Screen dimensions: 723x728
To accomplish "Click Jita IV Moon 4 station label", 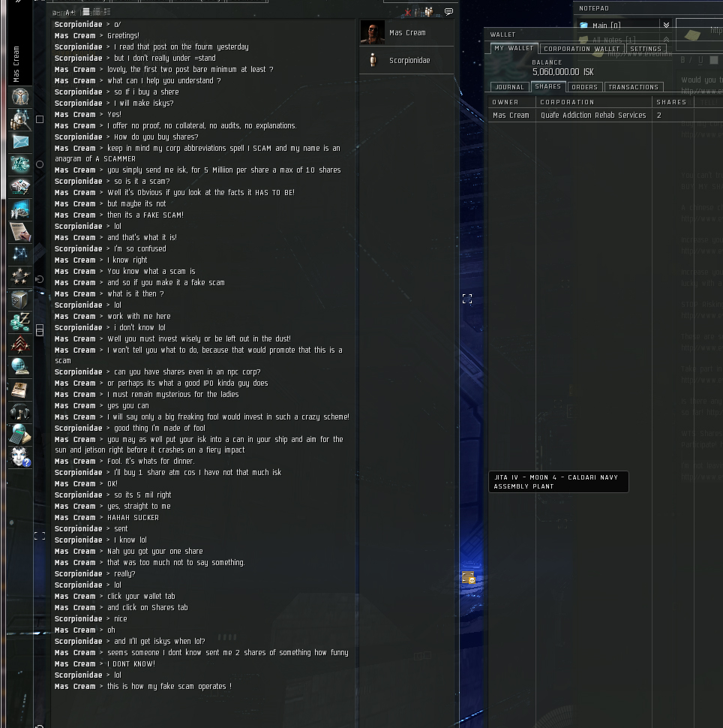I will (x=558, y=482).
